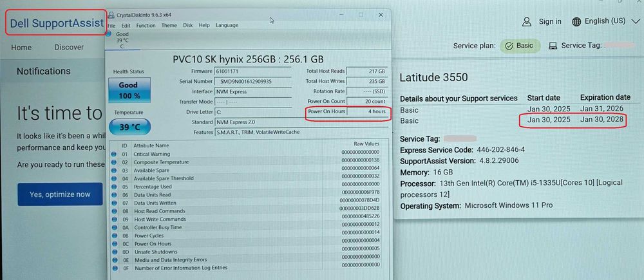This screenshot has width=644, height=280.
Task: Go to the Home tab
Action: (21, 47)
